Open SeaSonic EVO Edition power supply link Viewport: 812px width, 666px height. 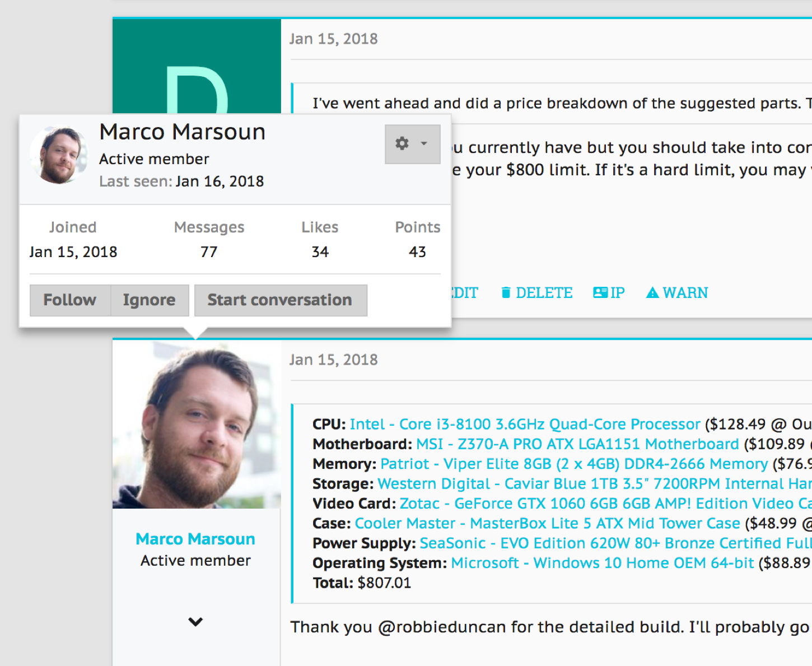[615, 543]
